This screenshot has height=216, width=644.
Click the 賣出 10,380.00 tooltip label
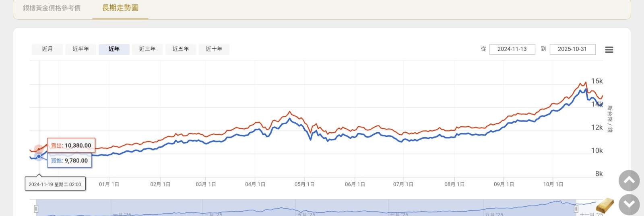[x=71, y=146]
